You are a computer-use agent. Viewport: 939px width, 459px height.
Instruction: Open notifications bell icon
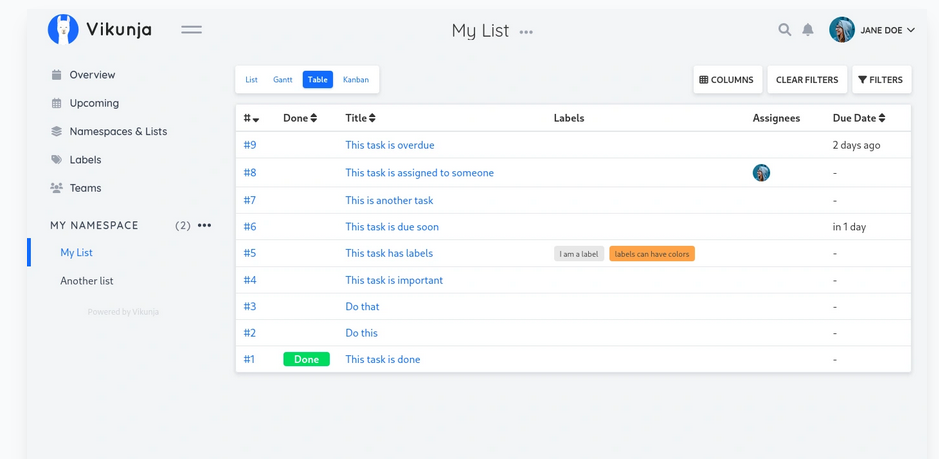[x=808, y=30]
